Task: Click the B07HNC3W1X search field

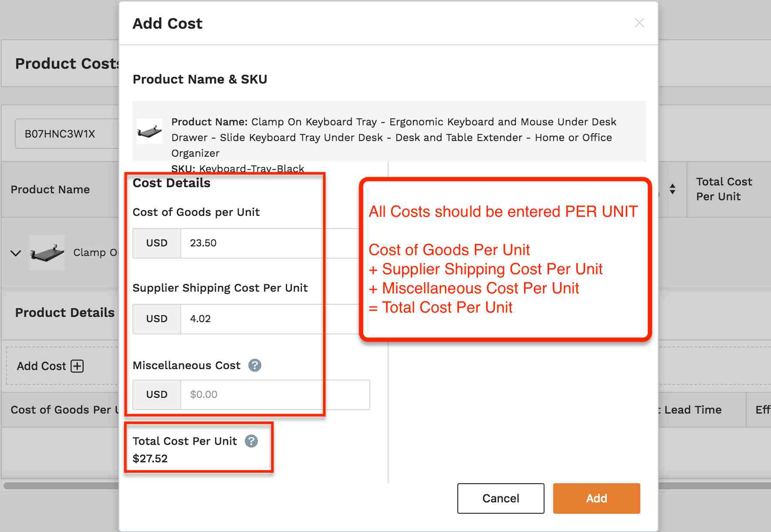Action: click(x=67, y=134)
